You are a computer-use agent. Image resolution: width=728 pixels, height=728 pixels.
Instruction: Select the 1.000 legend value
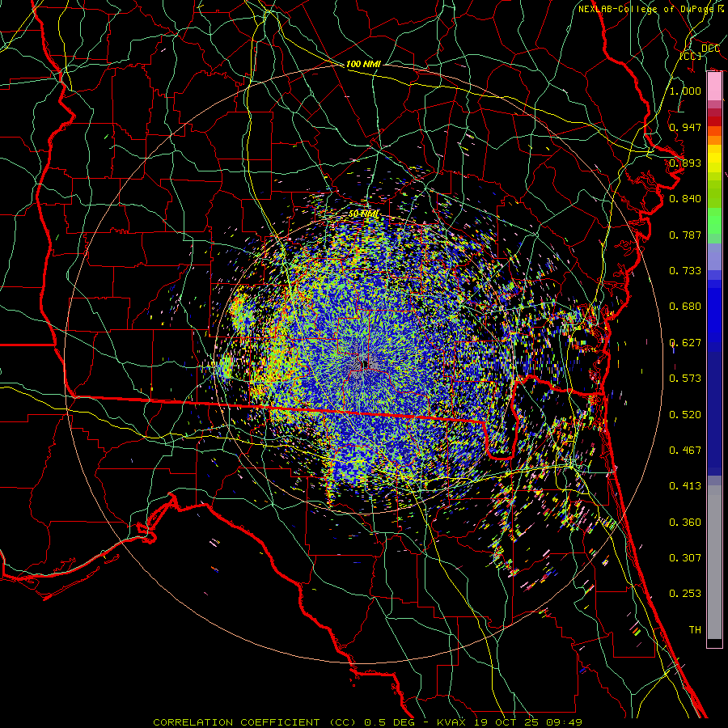685,91
